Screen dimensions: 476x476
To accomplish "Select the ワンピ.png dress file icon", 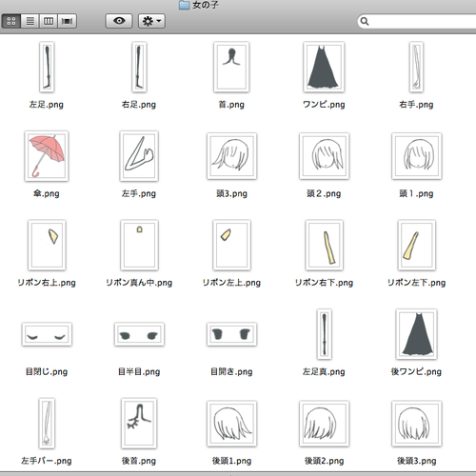I will click(324, 67).
